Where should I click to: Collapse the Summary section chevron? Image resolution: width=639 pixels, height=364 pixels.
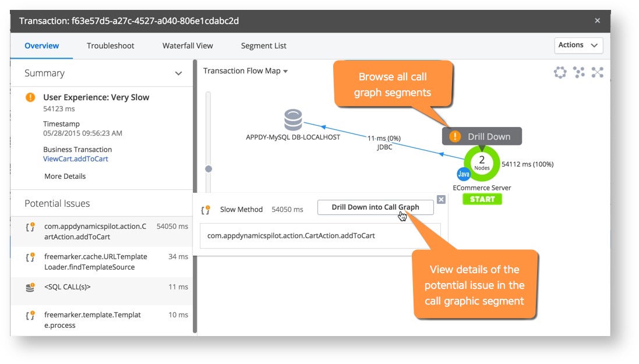point(178,73)
